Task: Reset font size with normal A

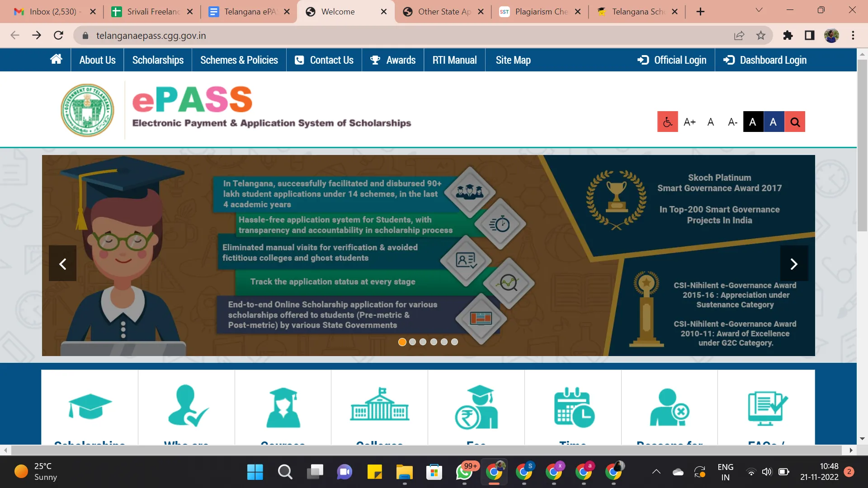Action: [710, 122]
